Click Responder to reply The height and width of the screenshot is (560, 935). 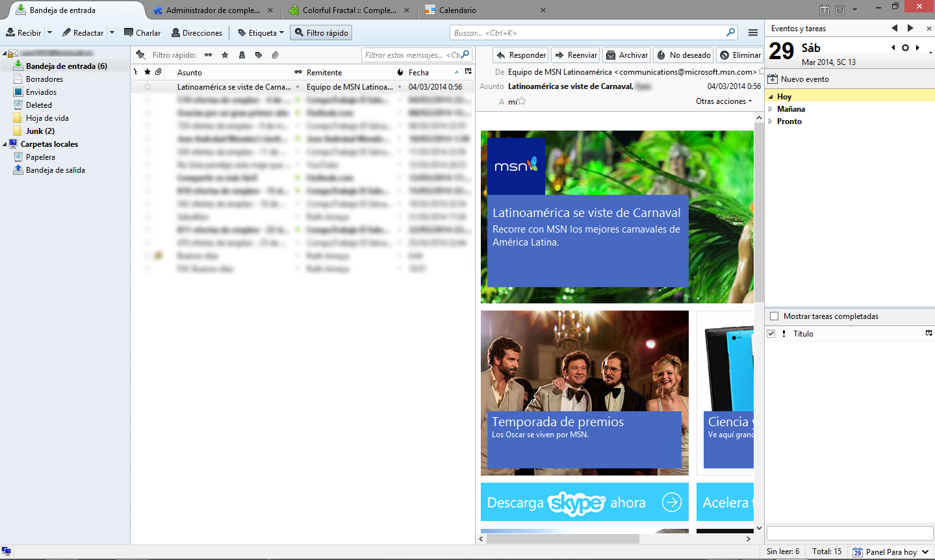point(520,55)
